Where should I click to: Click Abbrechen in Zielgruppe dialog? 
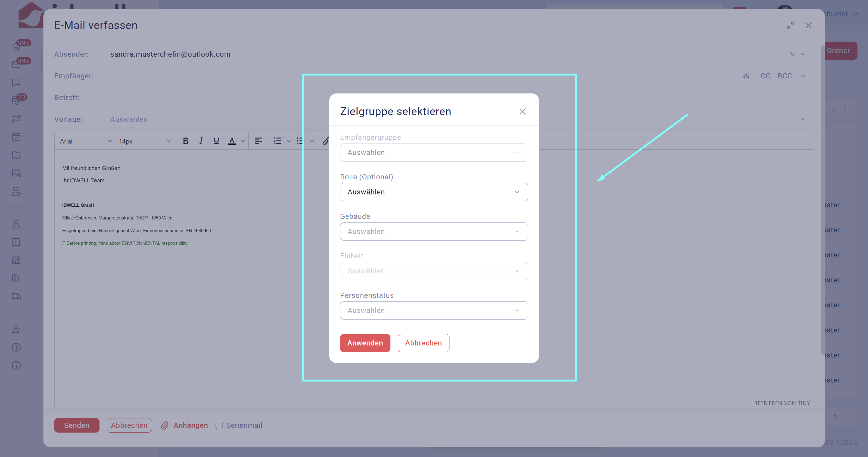tap(423, 343)
